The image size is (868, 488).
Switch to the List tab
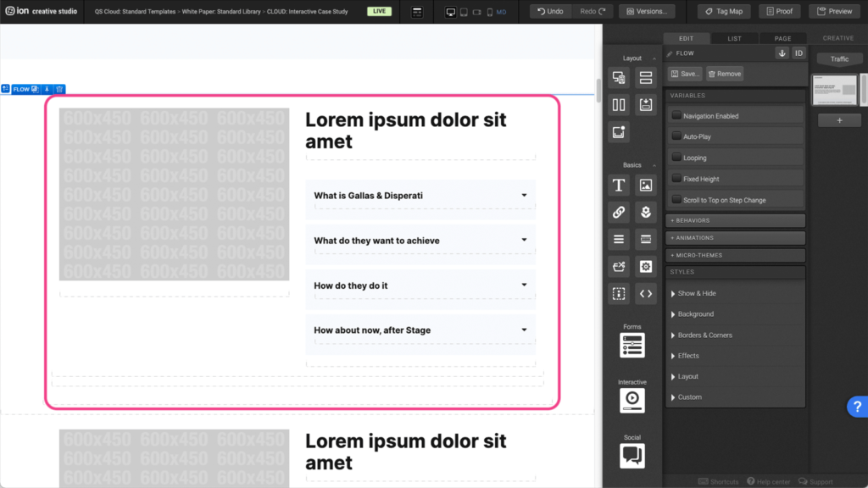point(734,38)
